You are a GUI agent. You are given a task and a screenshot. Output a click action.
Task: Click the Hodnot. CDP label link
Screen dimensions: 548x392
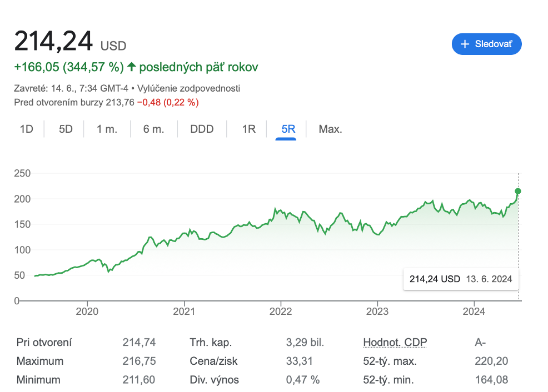pyautogui.click(x=395, y=343)
